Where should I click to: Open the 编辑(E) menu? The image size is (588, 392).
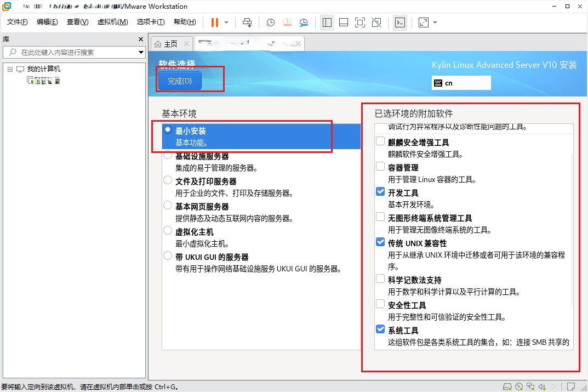coord(47,22)
